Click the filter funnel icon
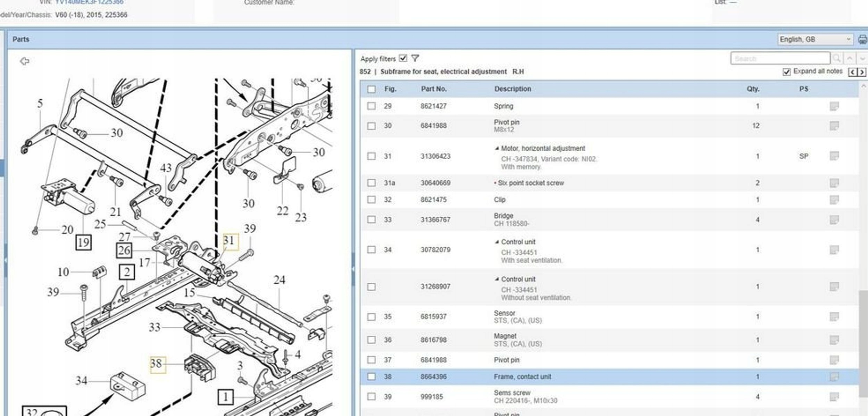 415,58
